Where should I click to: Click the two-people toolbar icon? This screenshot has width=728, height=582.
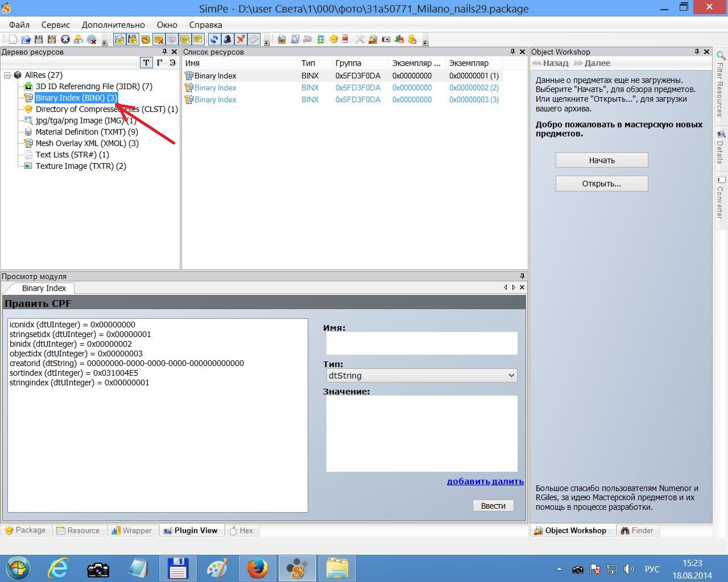pyautogui.click(x=399, y=39)
